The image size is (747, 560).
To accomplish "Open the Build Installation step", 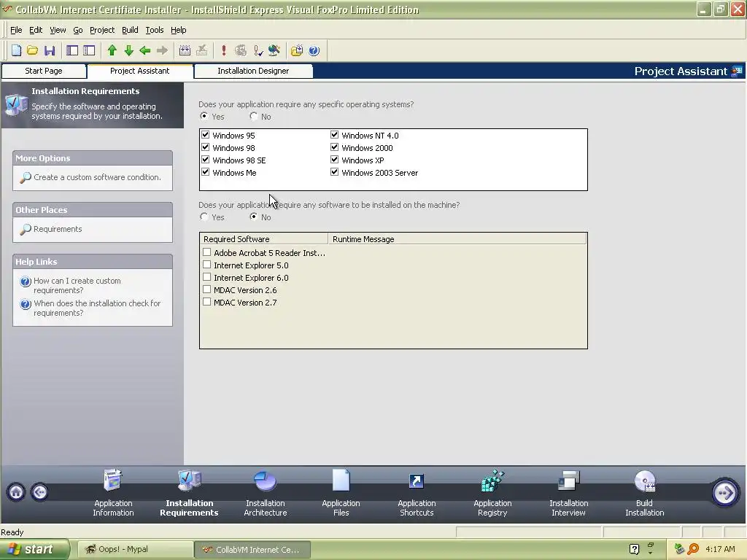I will tap(645, 493).
